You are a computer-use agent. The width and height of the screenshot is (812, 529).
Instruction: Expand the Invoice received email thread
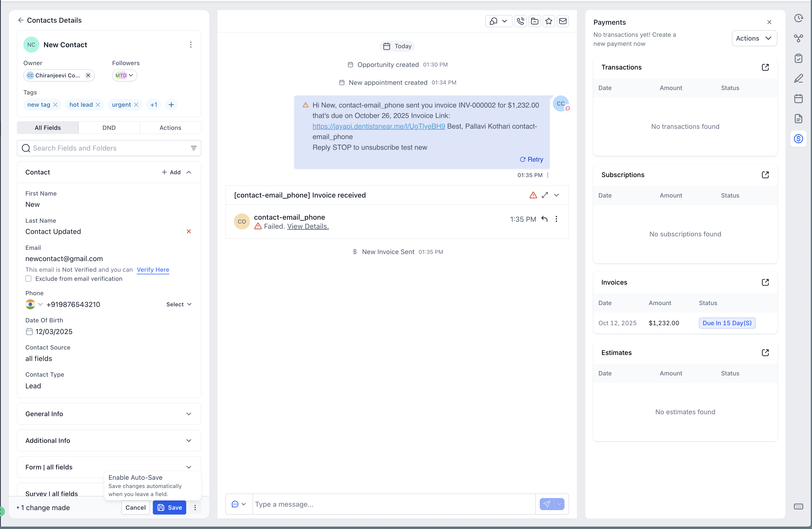tap(545, 195)
